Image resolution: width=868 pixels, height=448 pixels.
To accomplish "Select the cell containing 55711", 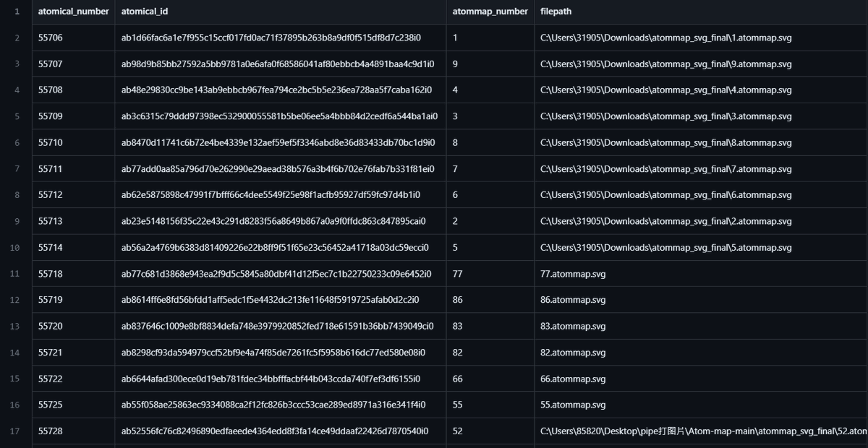I will point(73,169).
